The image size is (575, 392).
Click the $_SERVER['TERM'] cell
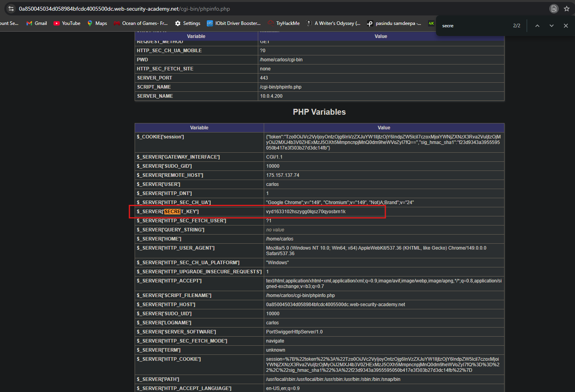199,350
